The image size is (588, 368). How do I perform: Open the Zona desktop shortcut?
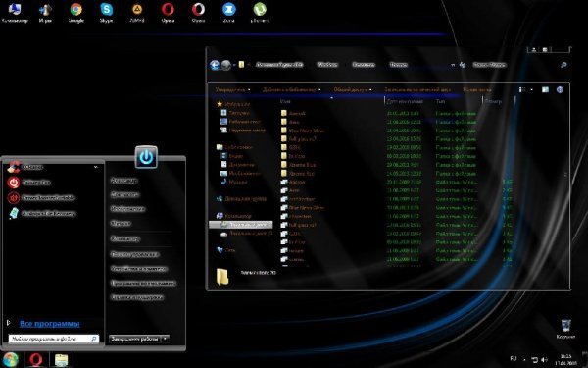tap(228, 13)
